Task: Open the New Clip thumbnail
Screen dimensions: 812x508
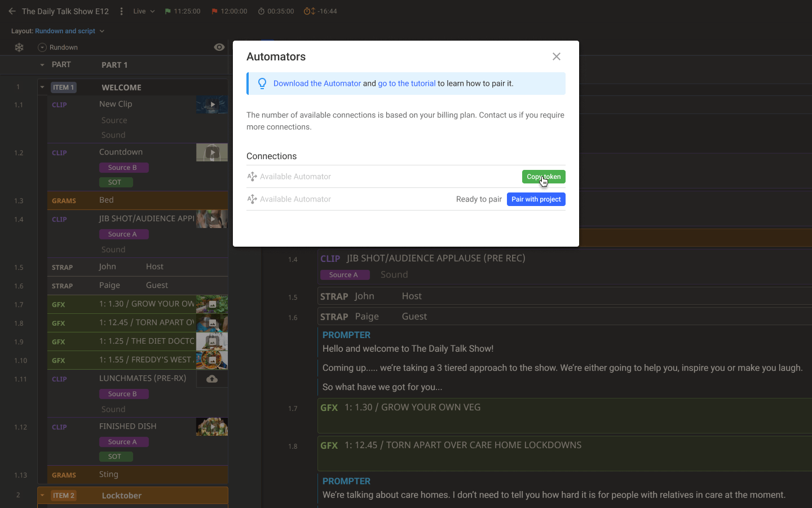Action: [212, 104]
